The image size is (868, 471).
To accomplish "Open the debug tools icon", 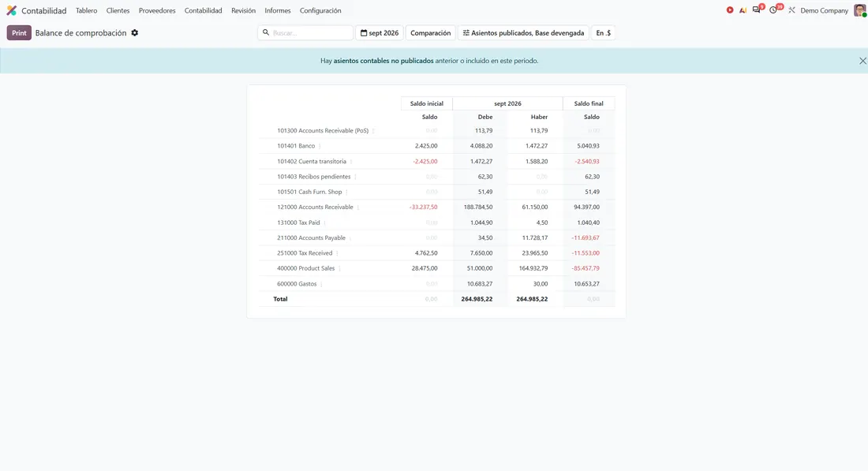I will pos(791,10).
